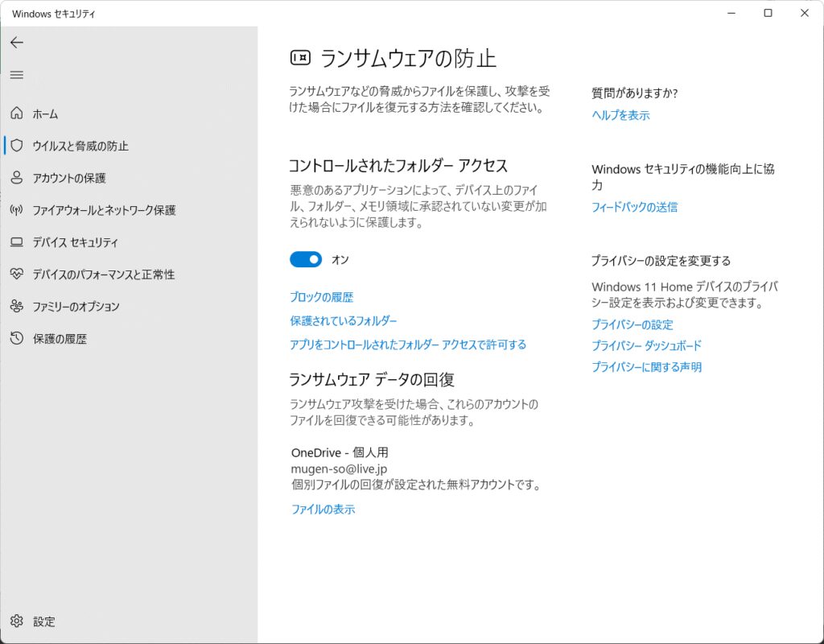Viewport: 824px width, 644px height.
Task: Click the history clock icon for 保護の履歴
Action: click(x=17, y=338)
